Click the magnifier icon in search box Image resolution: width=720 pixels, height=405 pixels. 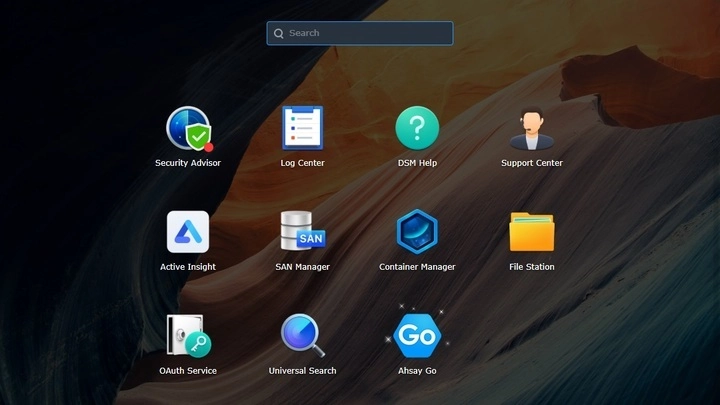tap(278, 34)
